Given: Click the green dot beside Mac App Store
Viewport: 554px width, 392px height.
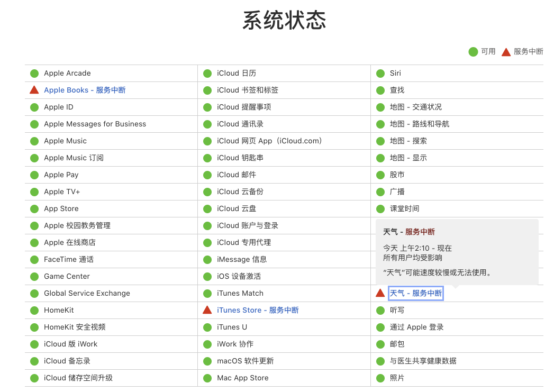Looking at the screenshot, I should (x=207, y=378).
